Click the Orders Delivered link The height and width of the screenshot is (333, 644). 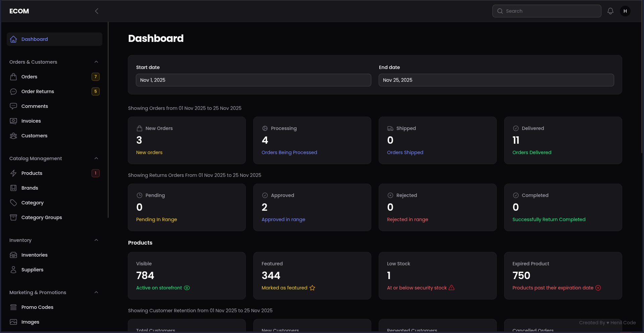(532, 152)
